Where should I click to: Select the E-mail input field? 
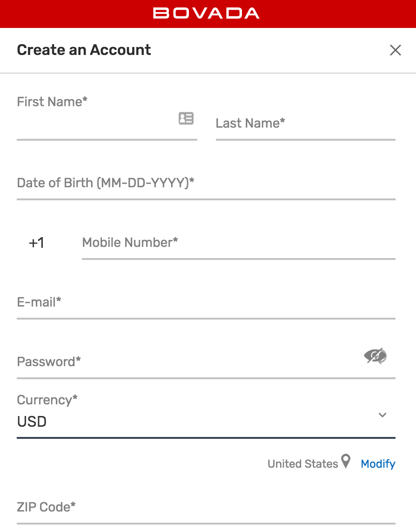point(206,303)
